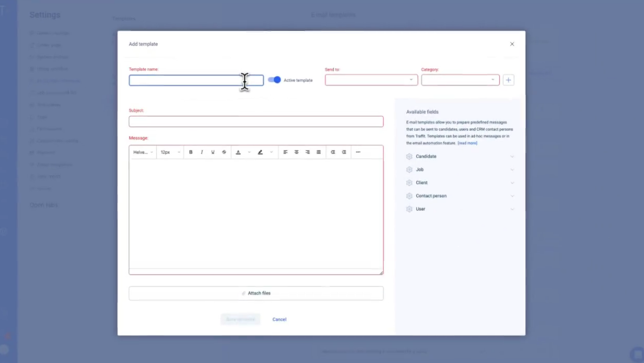Image resolution: width=644 pixels, height=363 pixels.
Task: Apply italic formatting in message editor
Action: 202,152
